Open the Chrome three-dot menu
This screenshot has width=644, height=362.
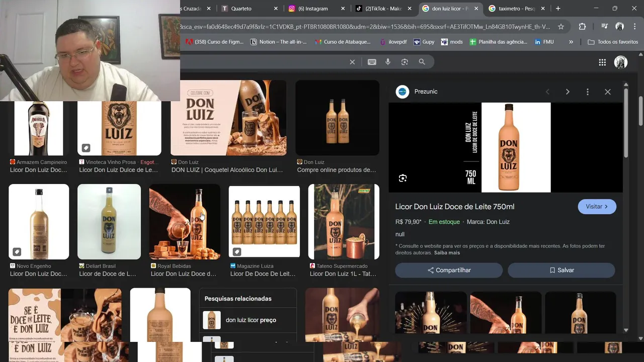[x=634, y=27]
